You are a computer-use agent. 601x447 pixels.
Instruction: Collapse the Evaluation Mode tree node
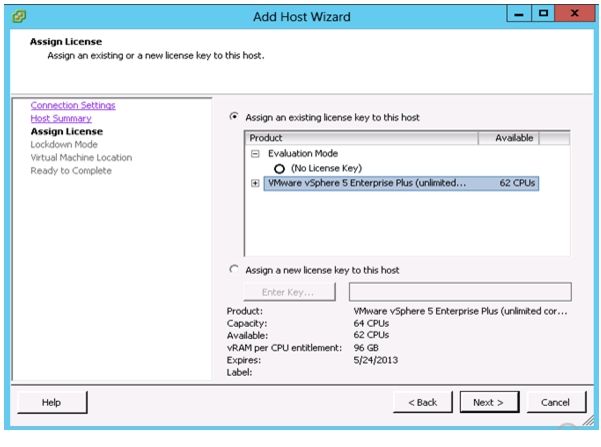coord(255,154)
